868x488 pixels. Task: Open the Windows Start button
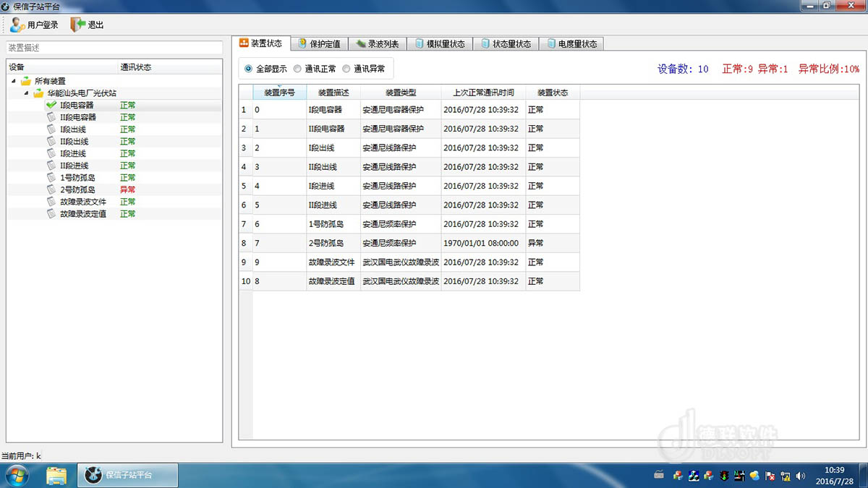pyautogui.click(x=16, y=475)
